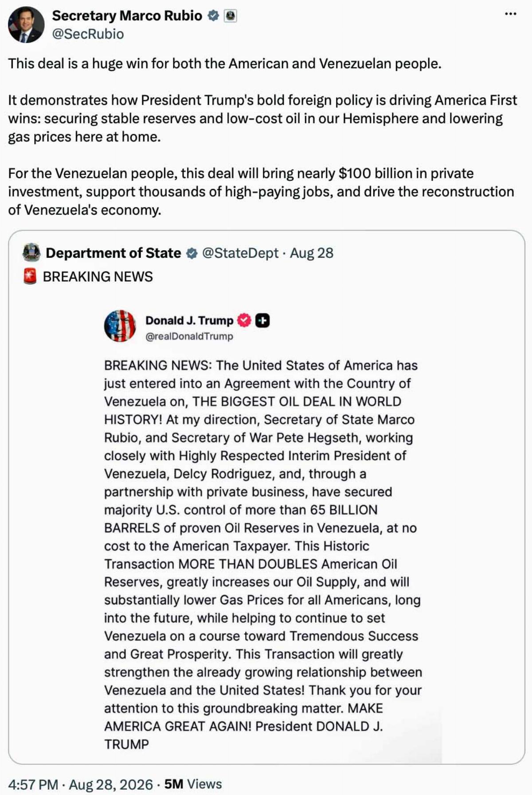Click the government affiliation badge next to Rubio

(230, 16)
